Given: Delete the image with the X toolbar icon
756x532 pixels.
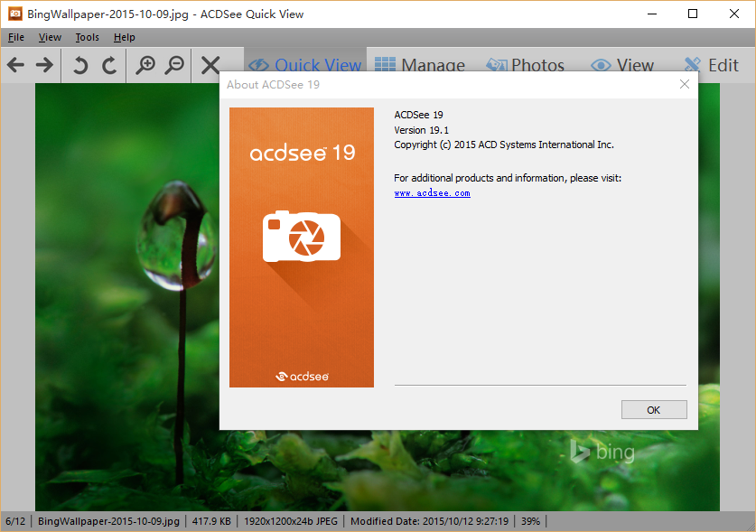Looking at the screenshot, I should (x=210, y=65).
